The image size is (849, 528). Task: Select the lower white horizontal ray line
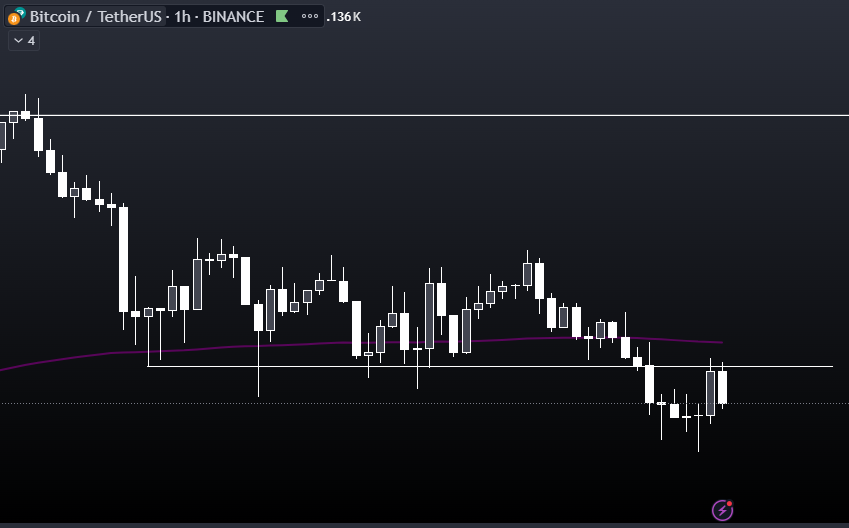490,367
